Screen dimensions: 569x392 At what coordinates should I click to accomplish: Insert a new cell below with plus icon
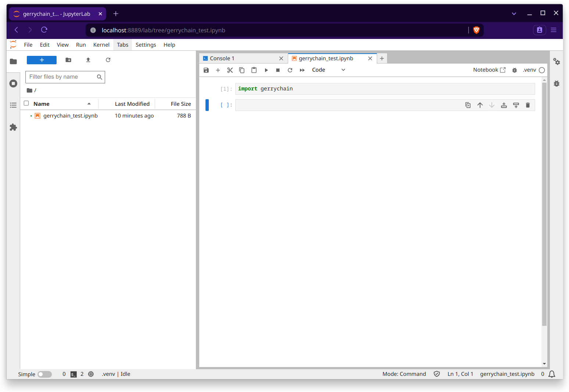[218, 70]
